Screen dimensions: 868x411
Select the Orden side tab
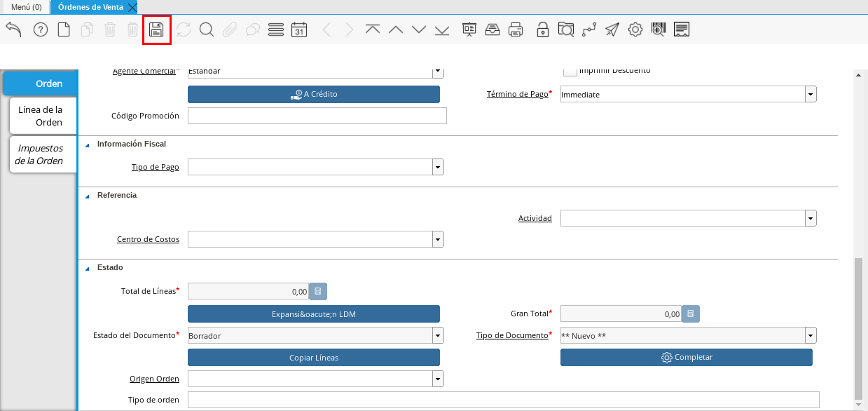39,83
